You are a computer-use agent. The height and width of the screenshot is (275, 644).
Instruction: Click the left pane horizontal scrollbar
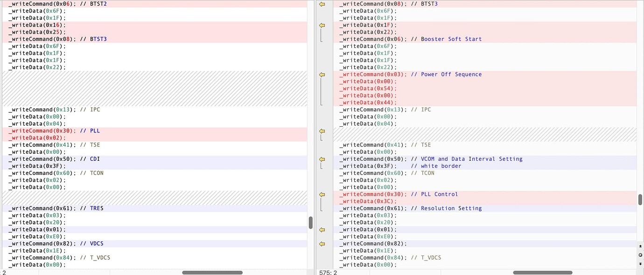(x=212, y=272)
